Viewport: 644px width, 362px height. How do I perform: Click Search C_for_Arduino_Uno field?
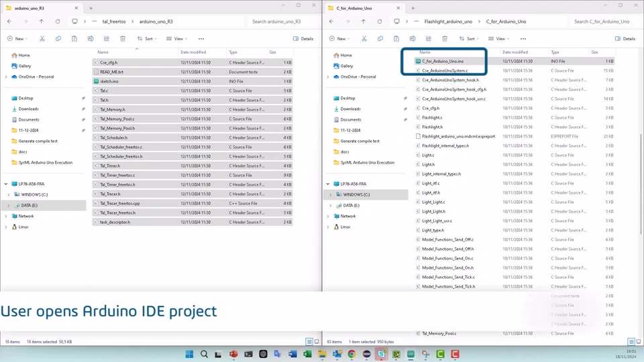tap(605, 21)
